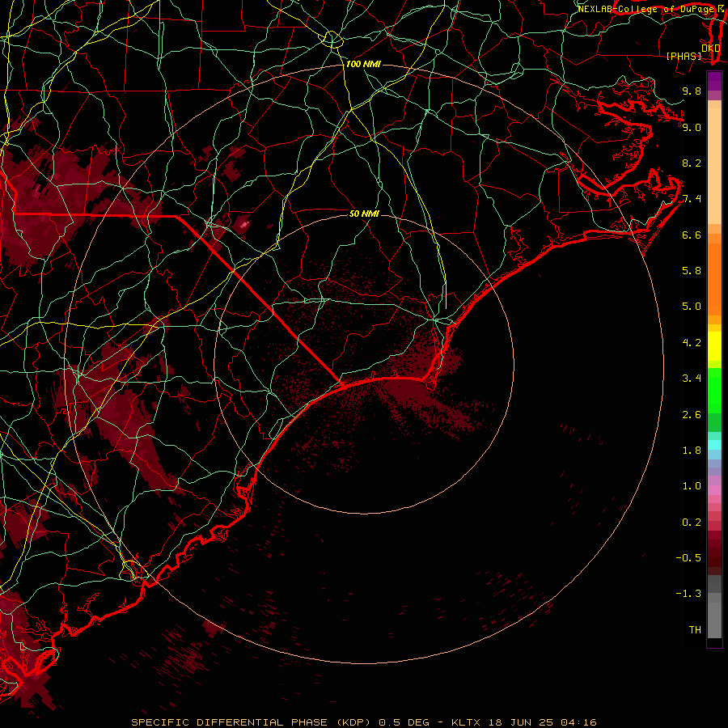Click the "DKD" label
This screenshot has height=728, width=728.
click(x=711, y=49)
